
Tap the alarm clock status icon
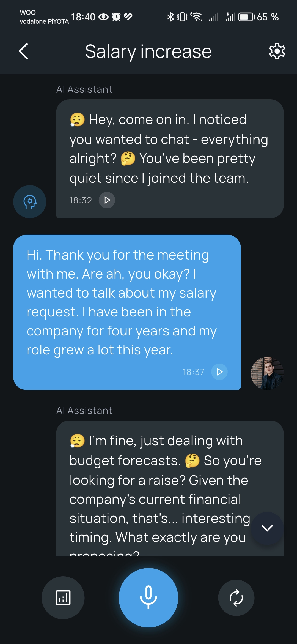coord(116,17)
